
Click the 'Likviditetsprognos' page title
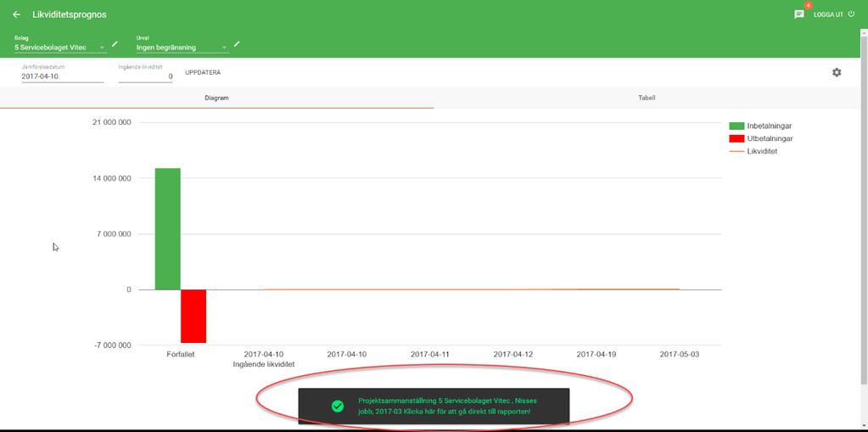point(70,15)
